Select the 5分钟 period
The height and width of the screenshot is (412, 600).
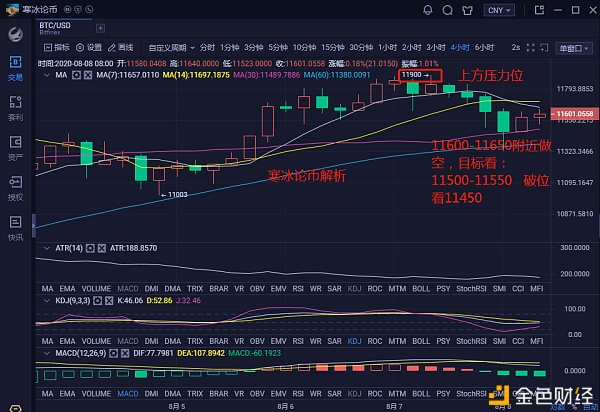[278, 47]
